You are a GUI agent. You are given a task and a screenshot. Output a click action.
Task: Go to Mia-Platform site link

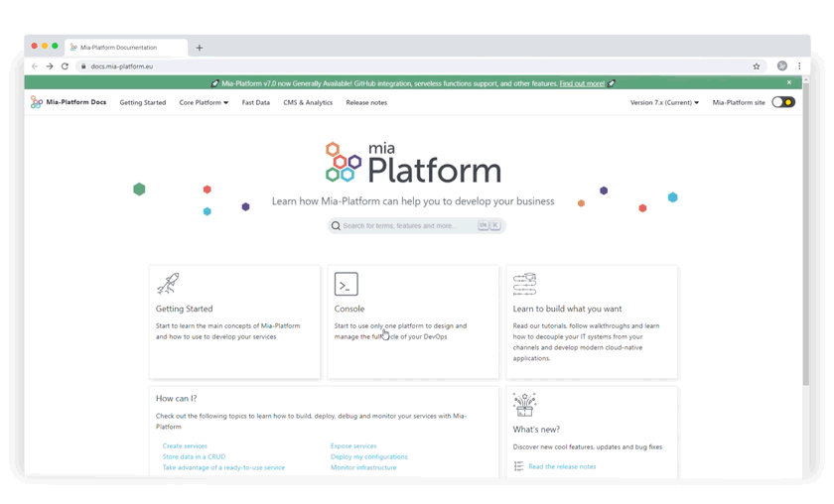(739, 102)
